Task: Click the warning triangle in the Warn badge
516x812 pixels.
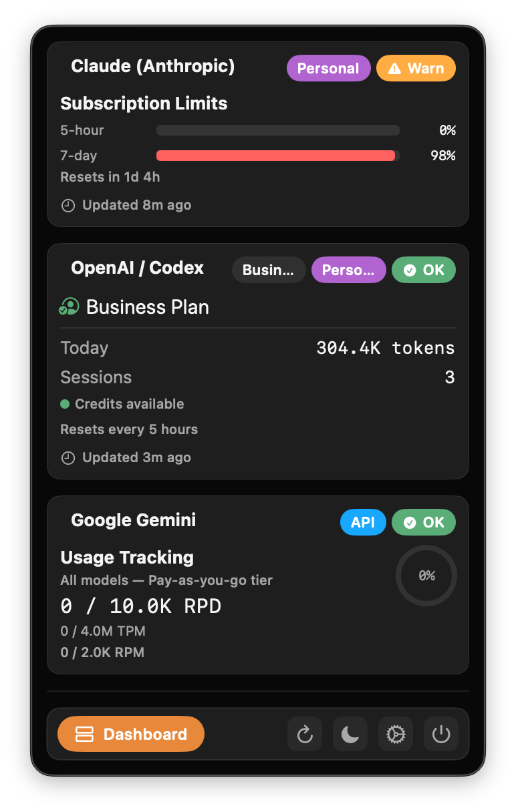Action: 394,67
